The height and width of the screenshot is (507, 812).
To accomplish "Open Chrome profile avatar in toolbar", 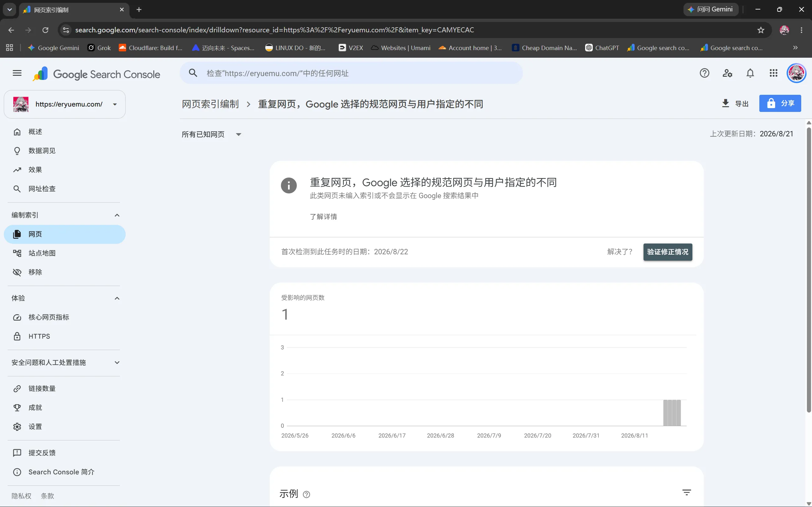I will [784, 30].
